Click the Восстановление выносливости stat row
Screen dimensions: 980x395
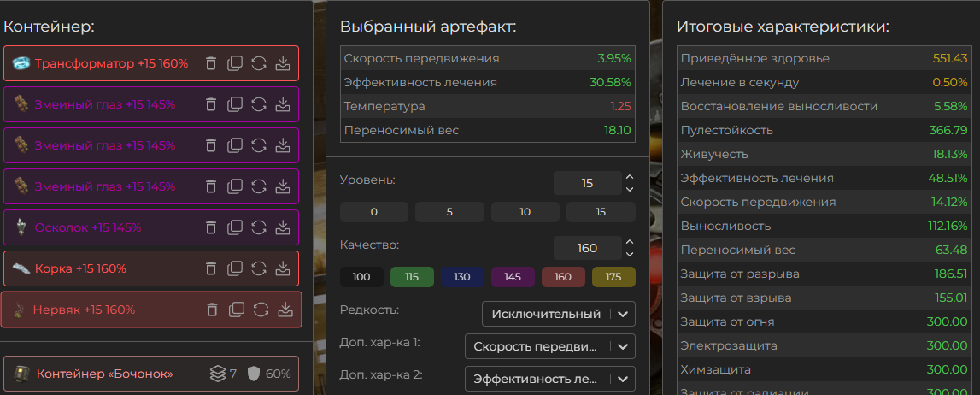click(x=824, y=106)
